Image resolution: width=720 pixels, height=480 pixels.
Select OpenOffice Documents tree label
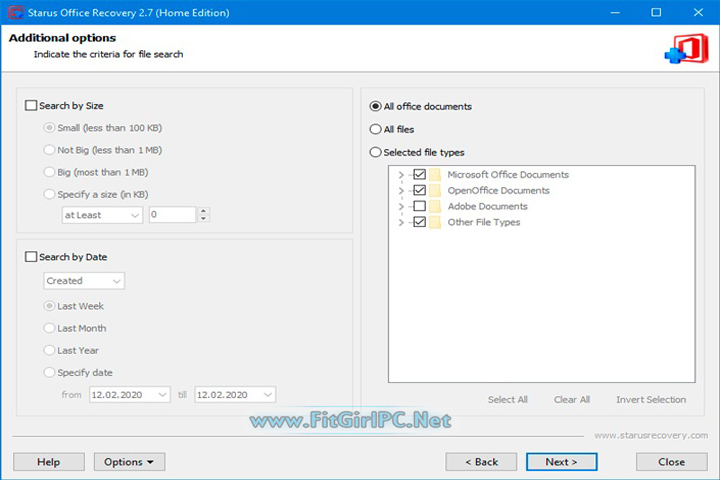pos(498,190)
